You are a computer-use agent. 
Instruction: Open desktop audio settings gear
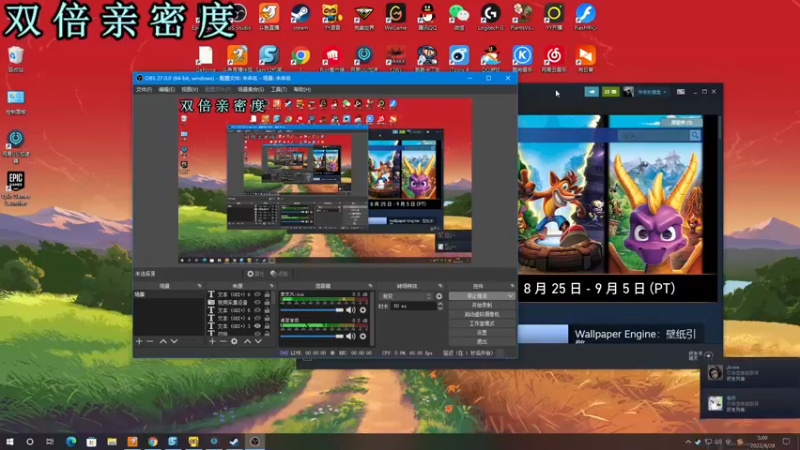pos(363,336)
